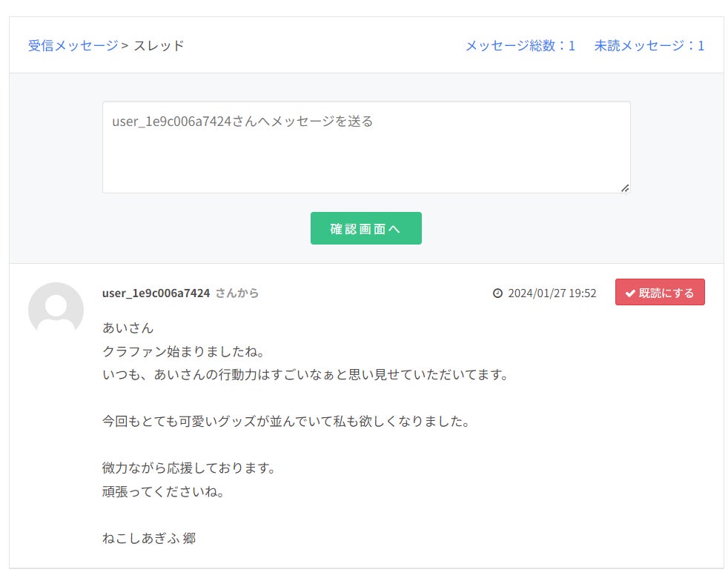Click the signature ねこしあぎふ 郷
The width and height of the screenshot is (728, 578).
coord(149,539)
